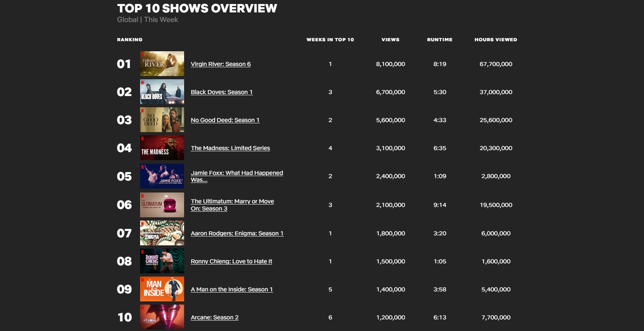Select the 1:09 runtime value

tap(440, 176)
